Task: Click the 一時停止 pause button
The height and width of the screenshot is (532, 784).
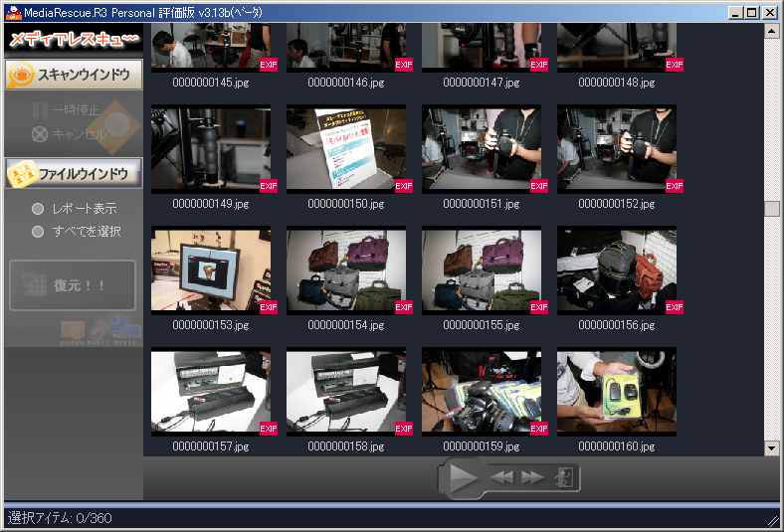Action: point(66,110)
